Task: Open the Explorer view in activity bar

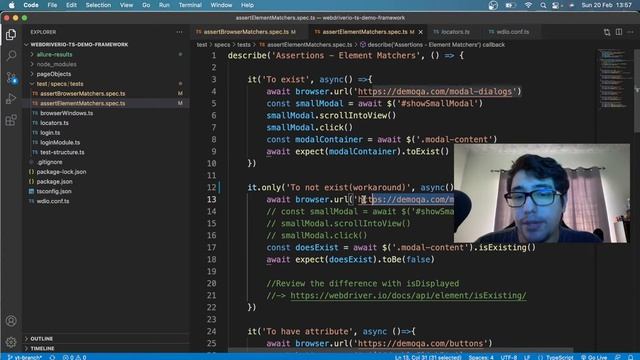Action: coord(11,34)
